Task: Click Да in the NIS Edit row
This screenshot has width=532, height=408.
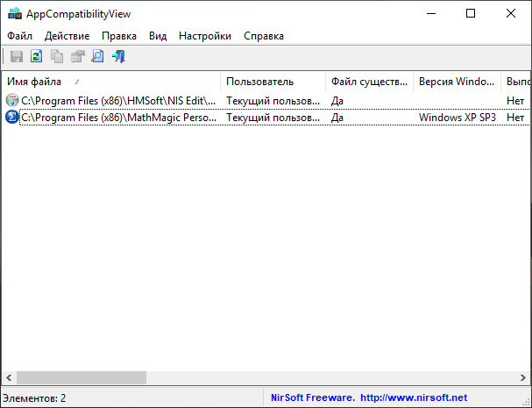Action: 337,101
